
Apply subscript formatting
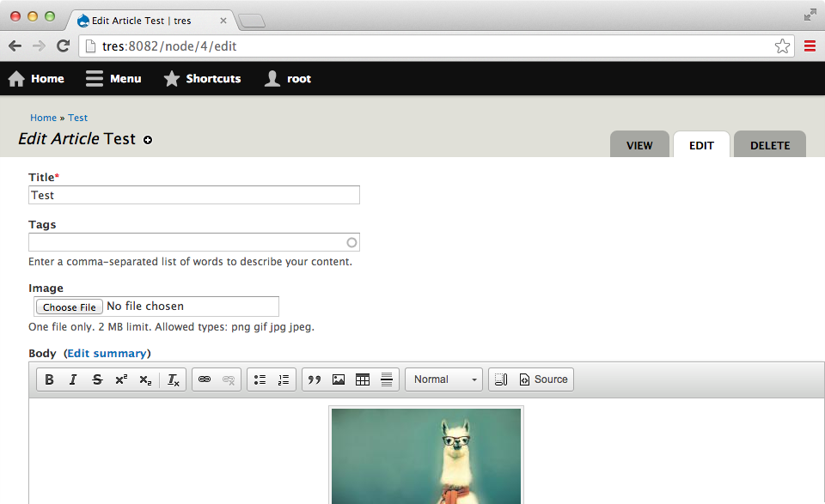click(x=145, y=379)
